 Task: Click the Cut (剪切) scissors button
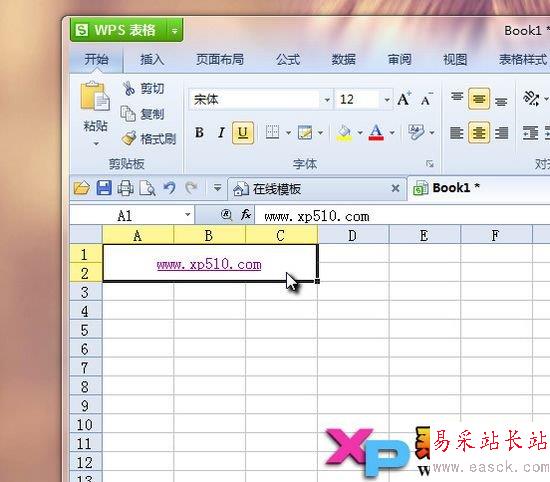pos(143,88)
